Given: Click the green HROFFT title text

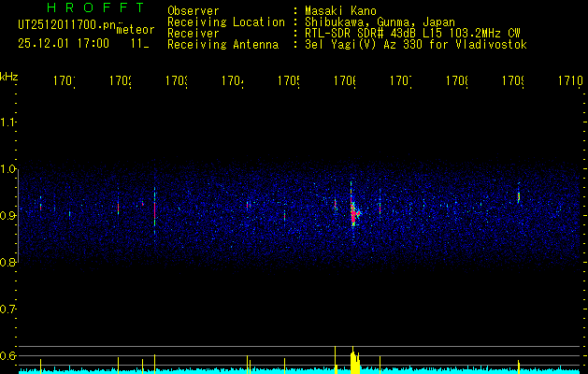Looking at the screenshot, I should 95,7.
